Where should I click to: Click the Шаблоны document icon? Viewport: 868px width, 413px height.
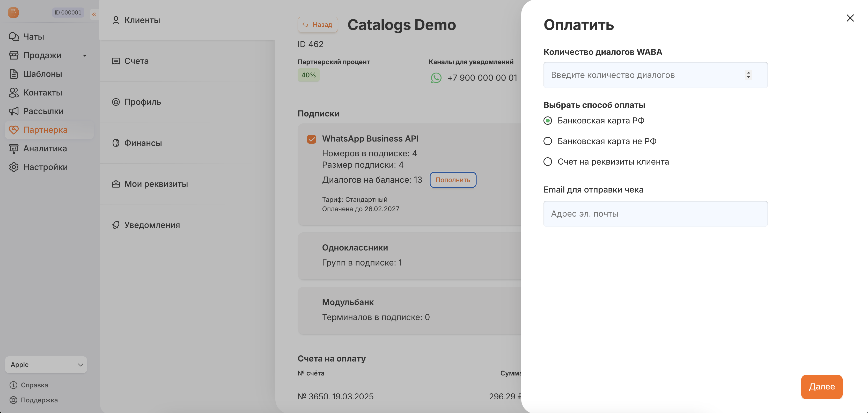point(13,74)
